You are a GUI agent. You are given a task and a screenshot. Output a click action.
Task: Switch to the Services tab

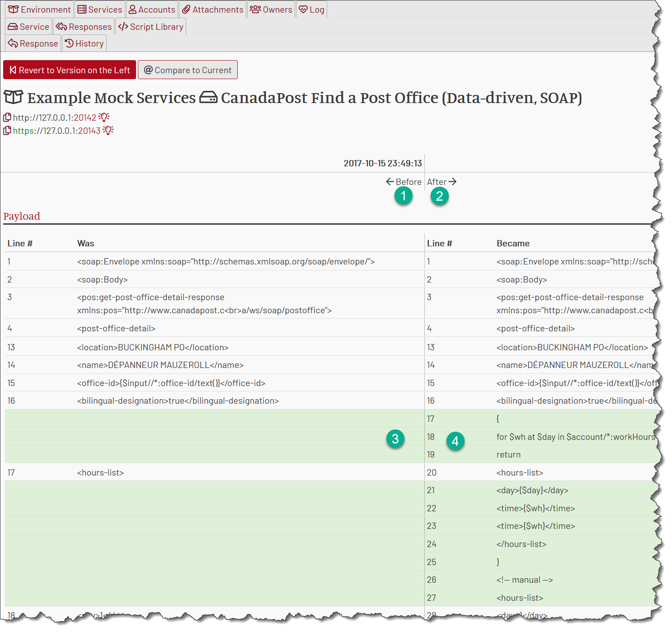click(x=99, y=9)
